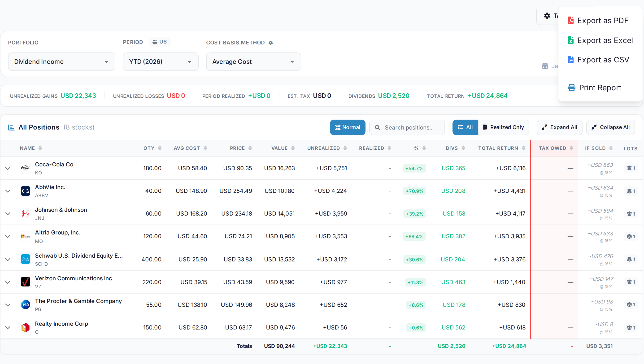Click the Totals value USD 90,244
644x364 pixels.
click(x=279, y=346)
